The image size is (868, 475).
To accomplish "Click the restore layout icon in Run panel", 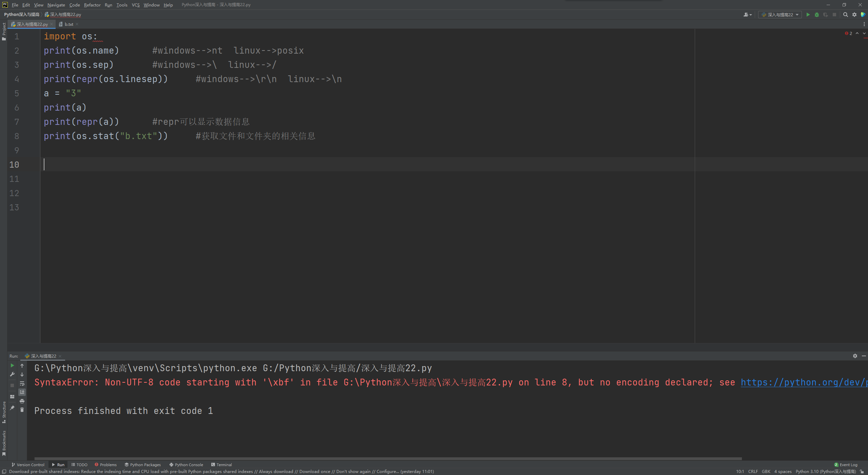I will [12, 396].
